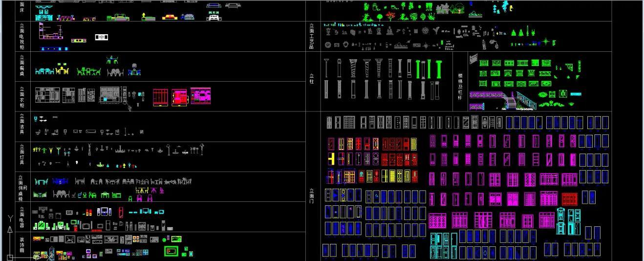Select the rightmost bright green column
This screenshot has height=261, width=644.
pyautogui.click(x=438, y=69)
